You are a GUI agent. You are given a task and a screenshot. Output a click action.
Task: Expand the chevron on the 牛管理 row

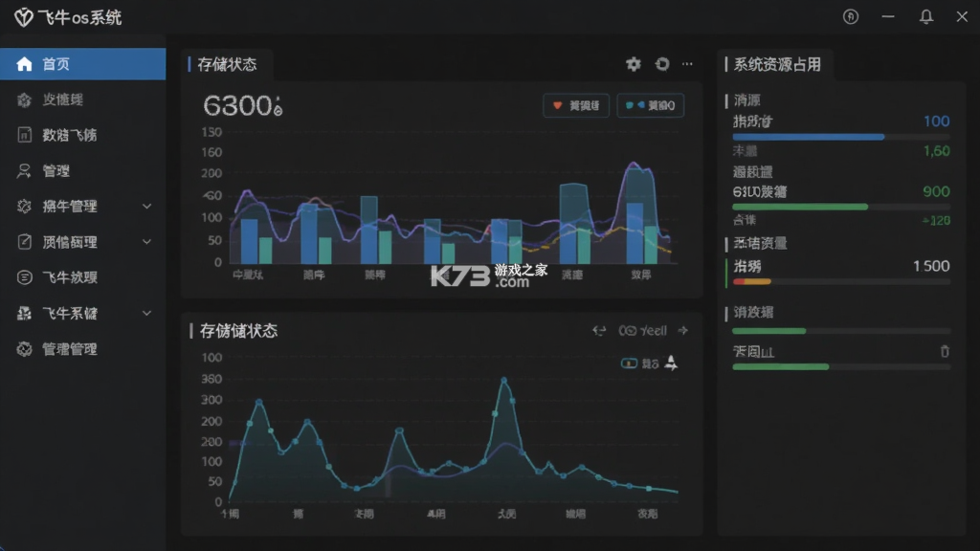point(146,207)
